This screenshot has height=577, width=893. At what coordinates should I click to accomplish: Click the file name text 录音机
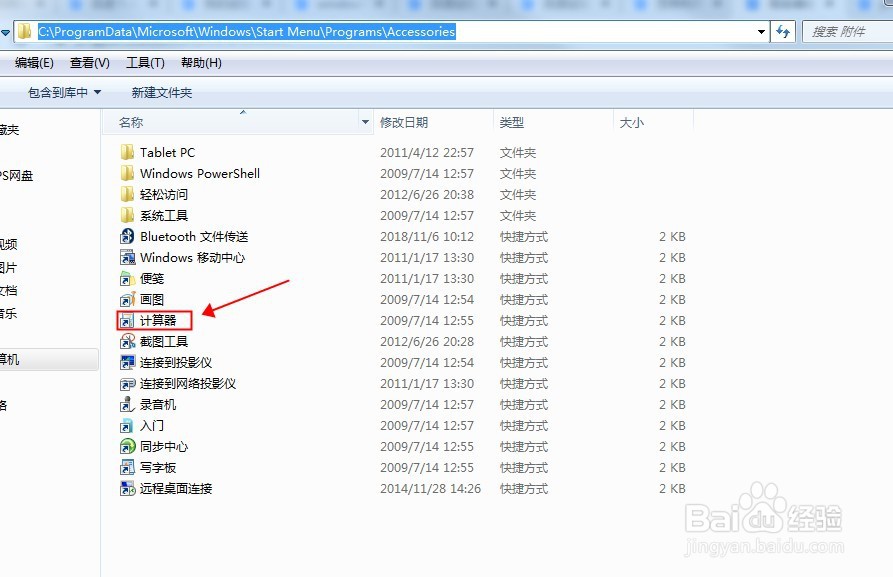158,405
